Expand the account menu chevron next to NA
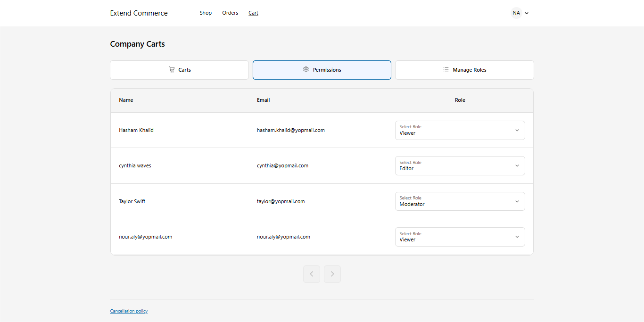 click(527, 13)
